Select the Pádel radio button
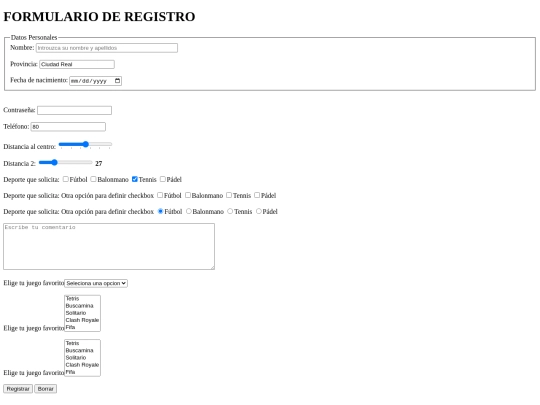Screen dimensions: 540x405 (259, 211)
